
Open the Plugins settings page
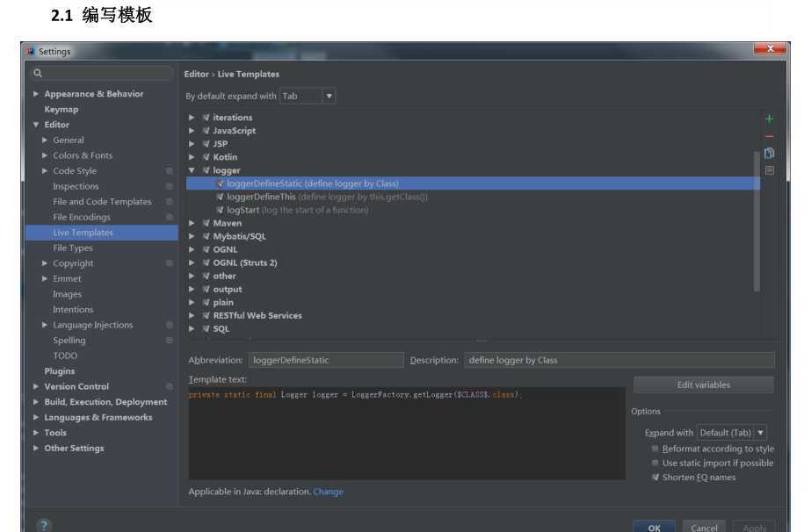(60, 371)
